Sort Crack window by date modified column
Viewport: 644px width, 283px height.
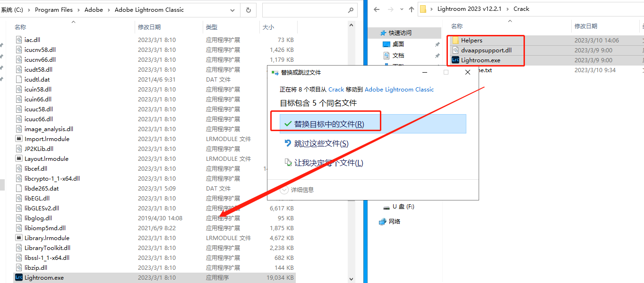586,26
